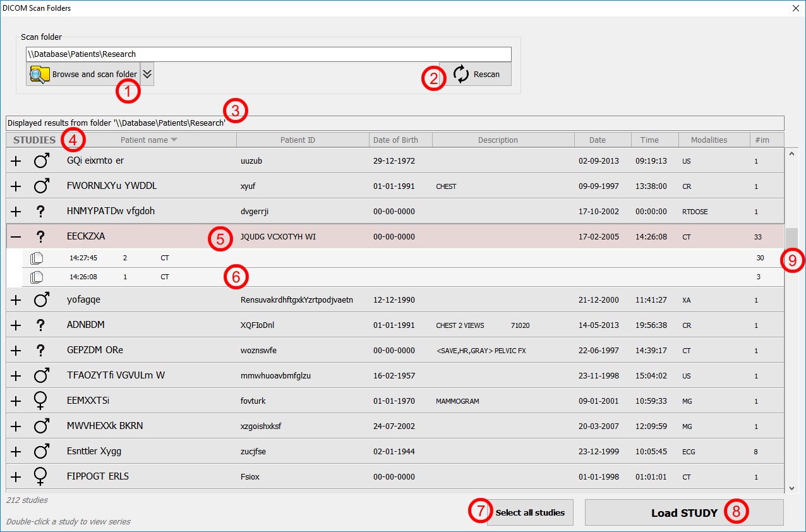This screenshot has height=532, width=806.
Task: Expand the GQi eixmto er study
Action: [x=16, y=161]
